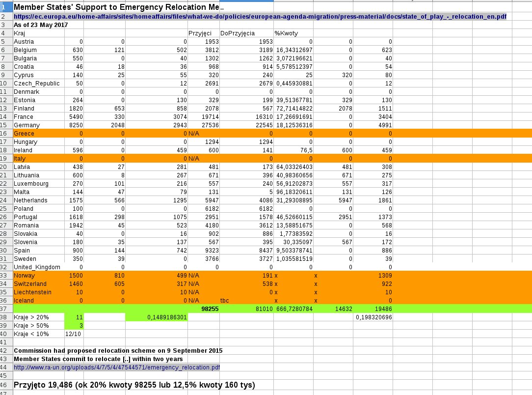Select the total '19486' cell
532x395 pixels.
tap(373, 309)
